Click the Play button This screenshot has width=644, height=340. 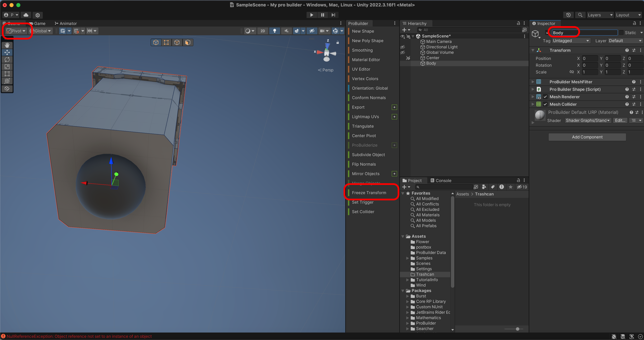click(311, 15)
